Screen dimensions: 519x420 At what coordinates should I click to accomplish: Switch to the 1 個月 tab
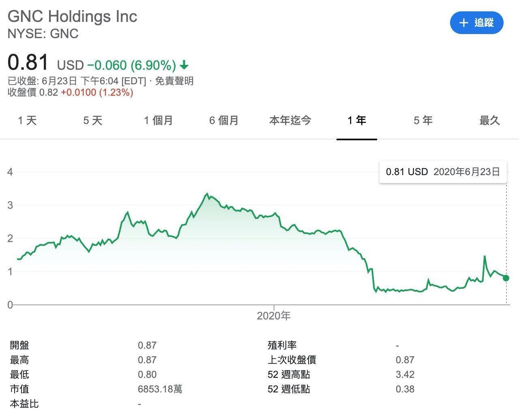158,120
